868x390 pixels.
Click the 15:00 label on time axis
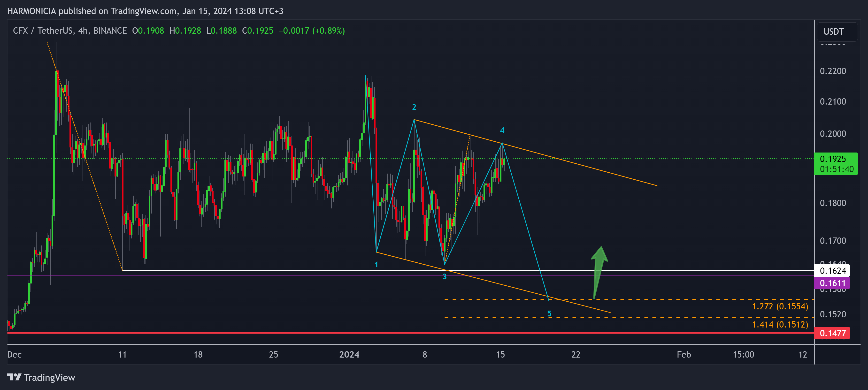[743, 355]
